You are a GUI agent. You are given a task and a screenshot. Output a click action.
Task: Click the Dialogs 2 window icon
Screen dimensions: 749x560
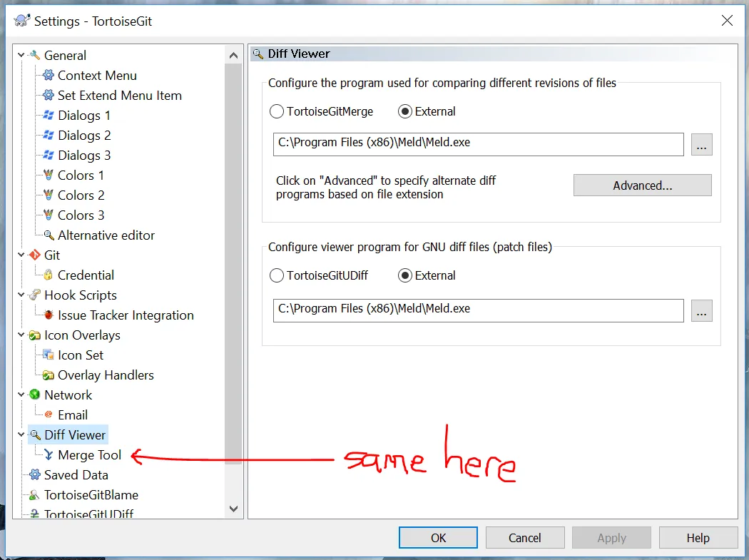tap(49, 136)
